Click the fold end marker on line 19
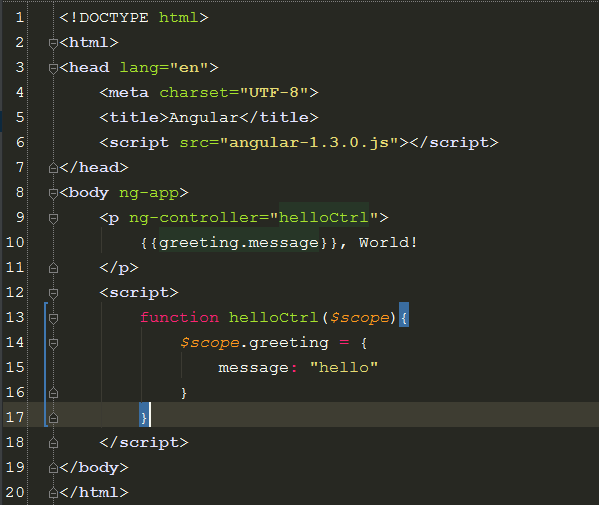Viewport: 599px width, 505px height. 53,468
